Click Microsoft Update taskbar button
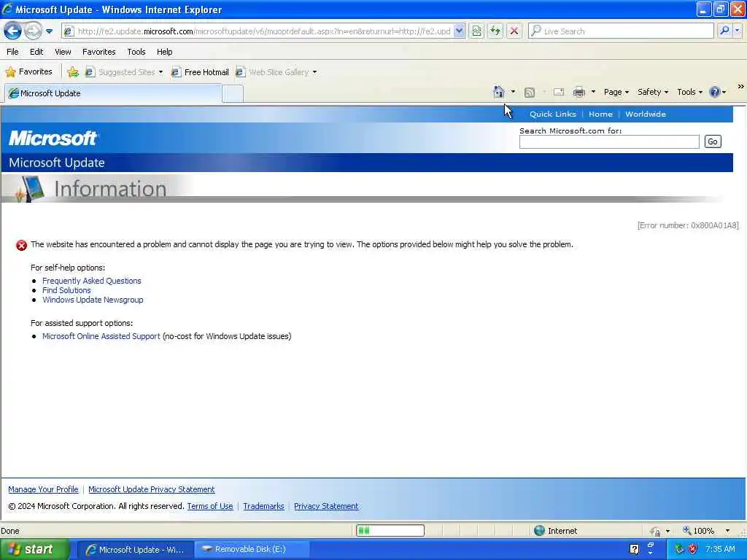Screen dimensions: 747x560 pos(135,550)
